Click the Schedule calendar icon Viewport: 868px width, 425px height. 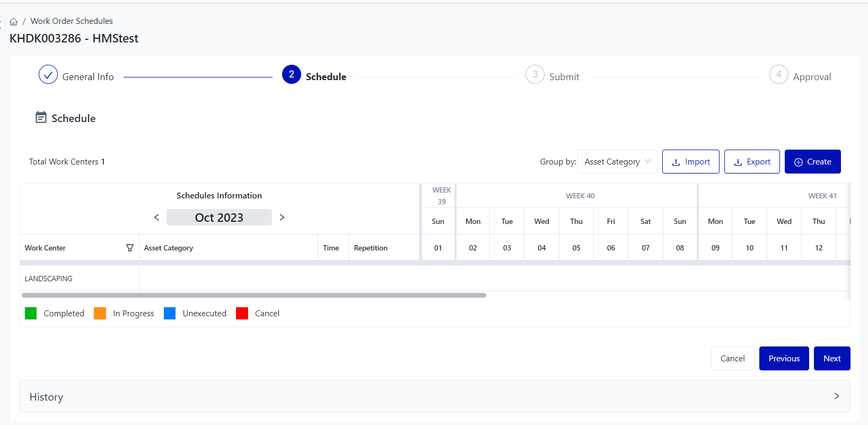41,117
